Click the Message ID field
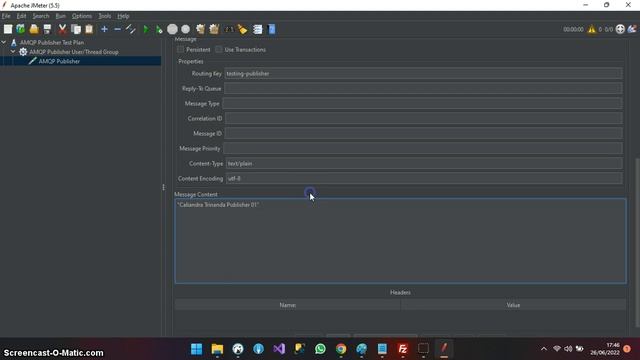This screenshot has height=360, width=640. [x=423, y=133]
